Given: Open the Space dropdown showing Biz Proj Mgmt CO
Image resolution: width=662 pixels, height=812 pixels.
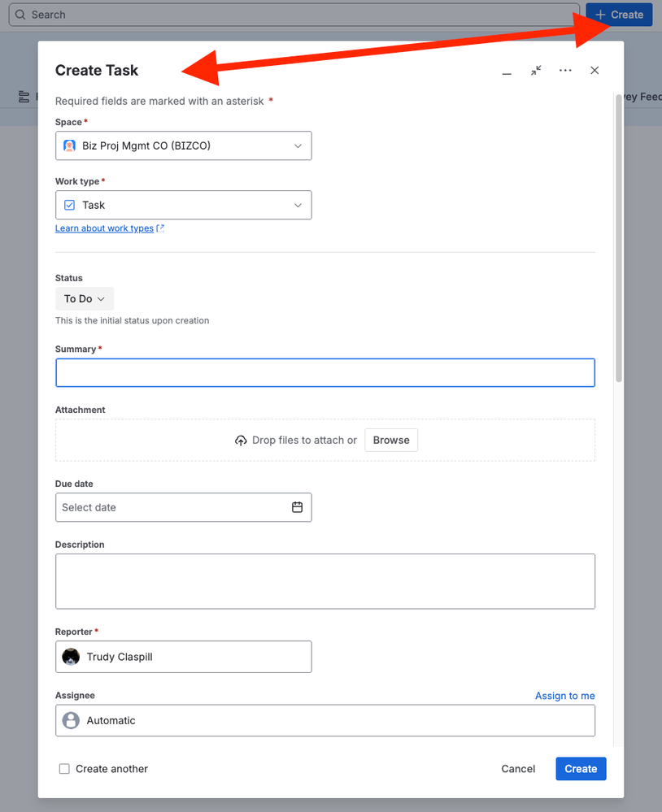Looking at the screenshot, I should (x=183, y=145).
